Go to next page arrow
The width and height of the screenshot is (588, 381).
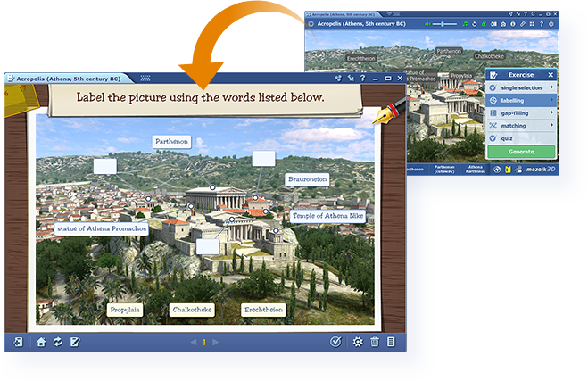(217, 342)
